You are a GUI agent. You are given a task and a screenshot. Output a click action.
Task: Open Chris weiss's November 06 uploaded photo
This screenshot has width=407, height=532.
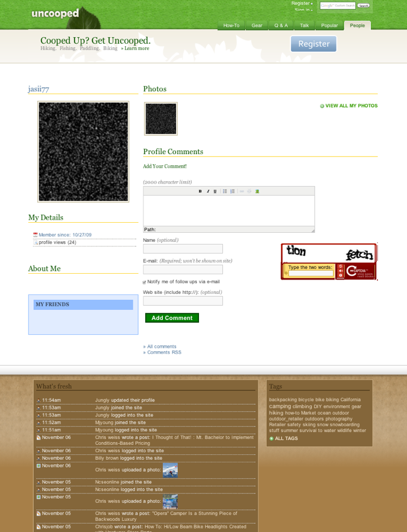pos(170,470)
